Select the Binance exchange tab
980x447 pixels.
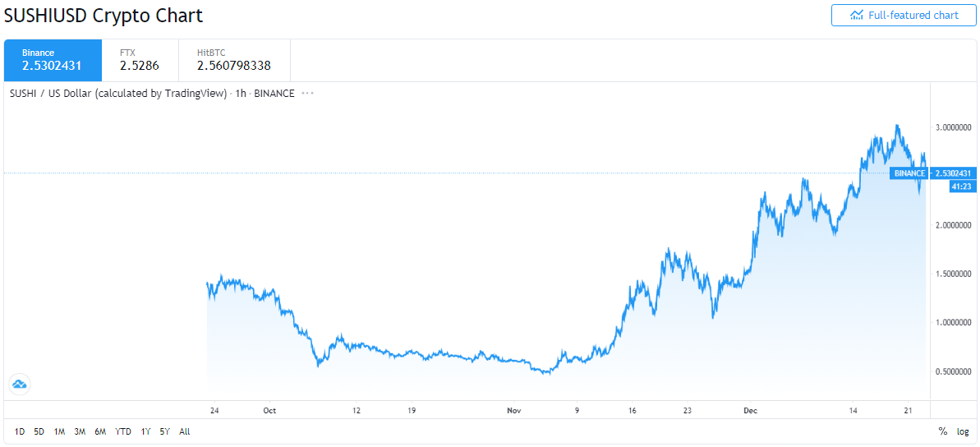(x=53, y=60)
